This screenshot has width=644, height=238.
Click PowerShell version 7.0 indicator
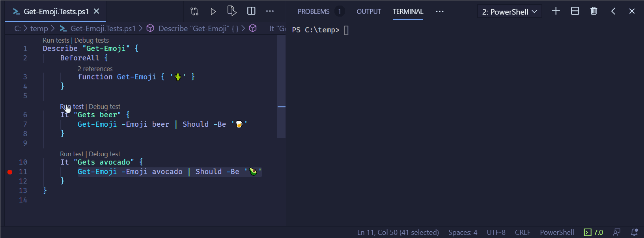point(594,232)
